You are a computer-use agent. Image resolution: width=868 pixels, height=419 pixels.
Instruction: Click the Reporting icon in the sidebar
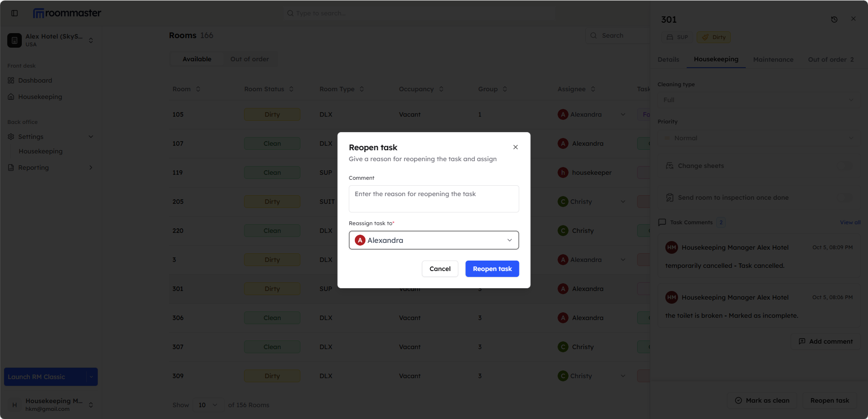coord(10,168)
